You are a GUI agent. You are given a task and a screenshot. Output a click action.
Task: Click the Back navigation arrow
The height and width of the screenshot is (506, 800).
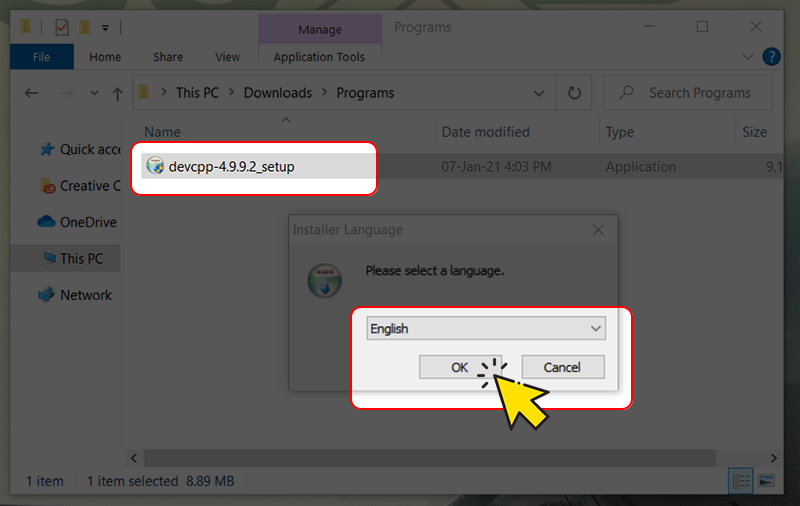click(x=31, y=93)
